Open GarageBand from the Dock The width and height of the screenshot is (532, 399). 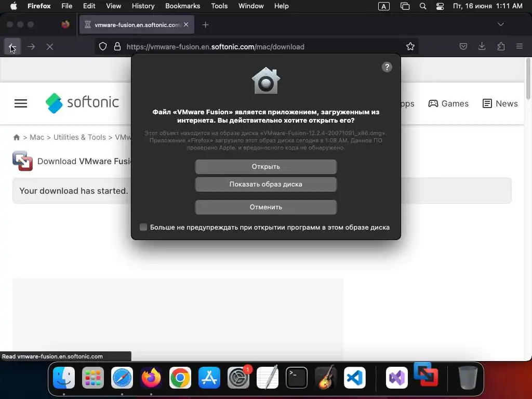(x=326, y=378)
